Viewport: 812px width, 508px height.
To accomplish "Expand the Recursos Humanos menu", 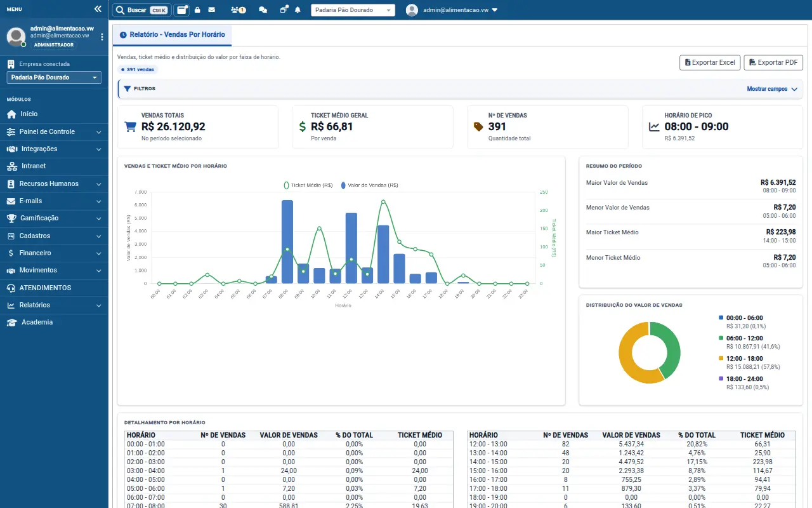I will click(x=54, y=184).
